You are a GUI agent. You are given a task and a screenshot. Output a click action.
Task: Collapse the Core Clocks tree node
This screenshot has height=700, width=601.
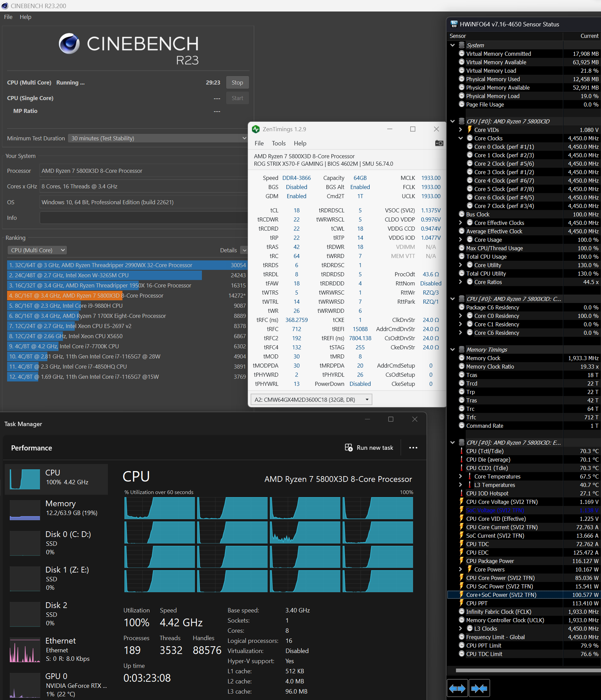[x=461, y=138]
